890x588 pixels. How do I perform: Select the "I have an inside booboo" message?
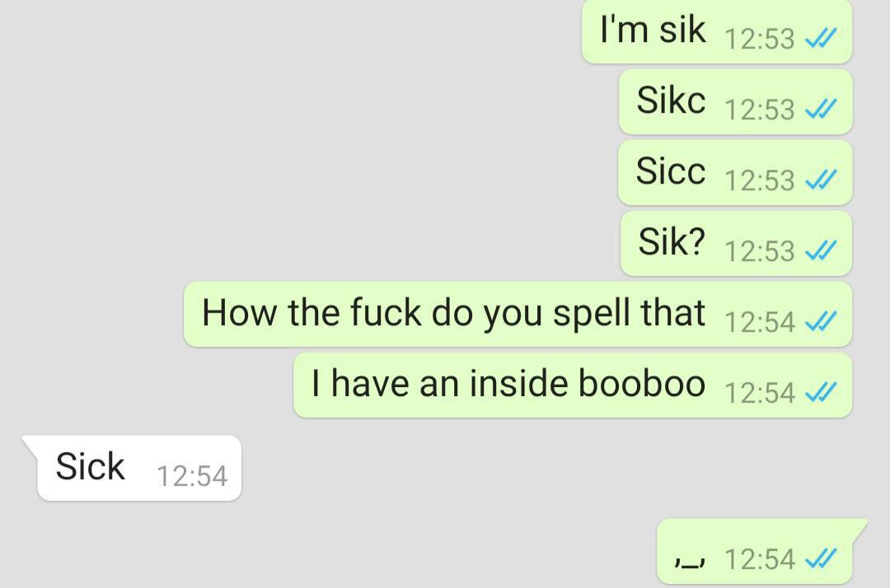click(573, 385)
